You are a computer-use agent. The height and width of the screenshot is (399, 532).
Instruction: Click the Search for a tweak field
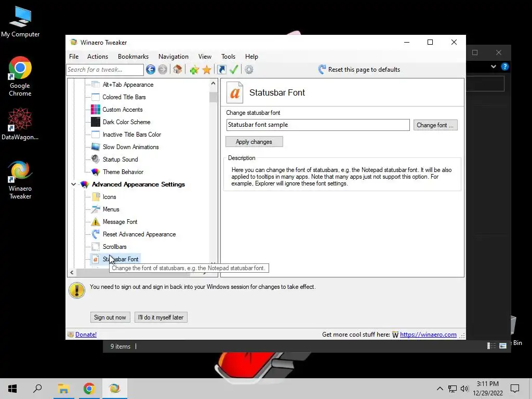(x=105, y=70)
